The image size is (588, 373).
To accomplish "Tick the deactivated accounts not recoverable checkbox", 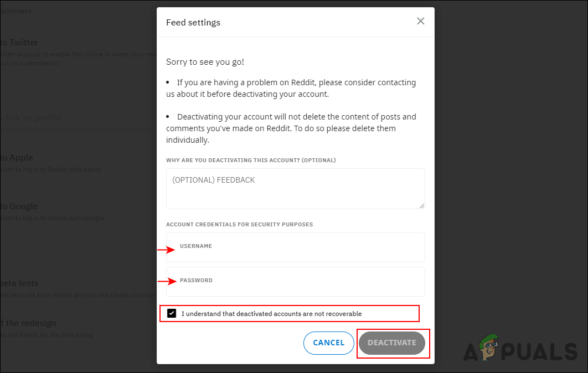I will tap(172, 313).
